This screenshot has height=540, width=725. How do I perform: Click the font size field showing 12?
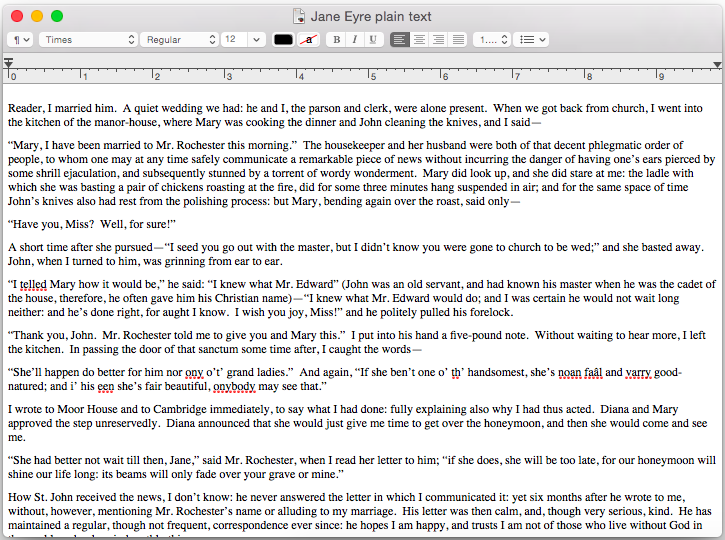pos(234,40)
